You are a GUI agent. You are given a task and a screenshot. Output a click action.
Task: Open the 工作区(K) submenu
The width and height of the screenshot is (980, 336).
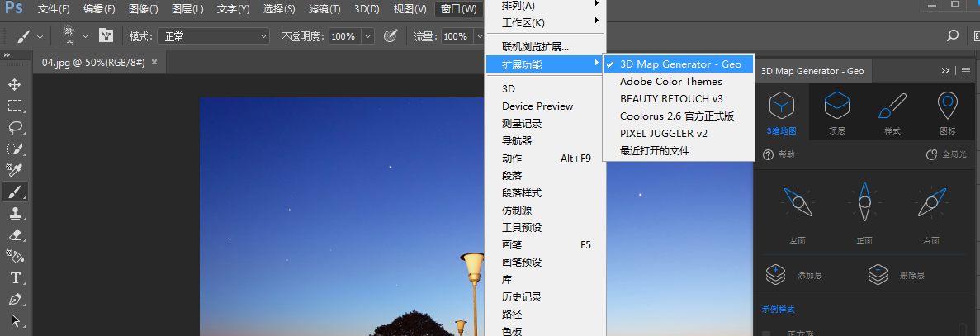point(544,23)
